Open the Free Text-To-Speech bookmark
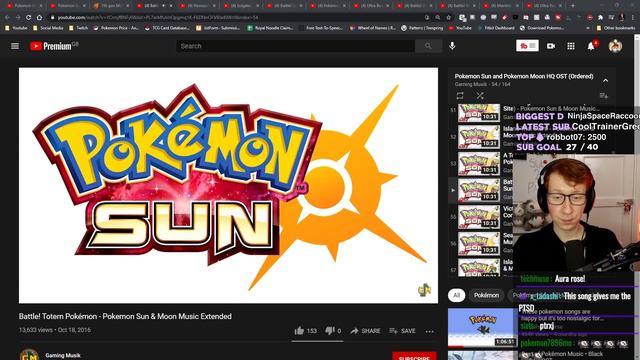Image resolution: width=640 pixels, height=360 pixels. (x=321, y=28)
